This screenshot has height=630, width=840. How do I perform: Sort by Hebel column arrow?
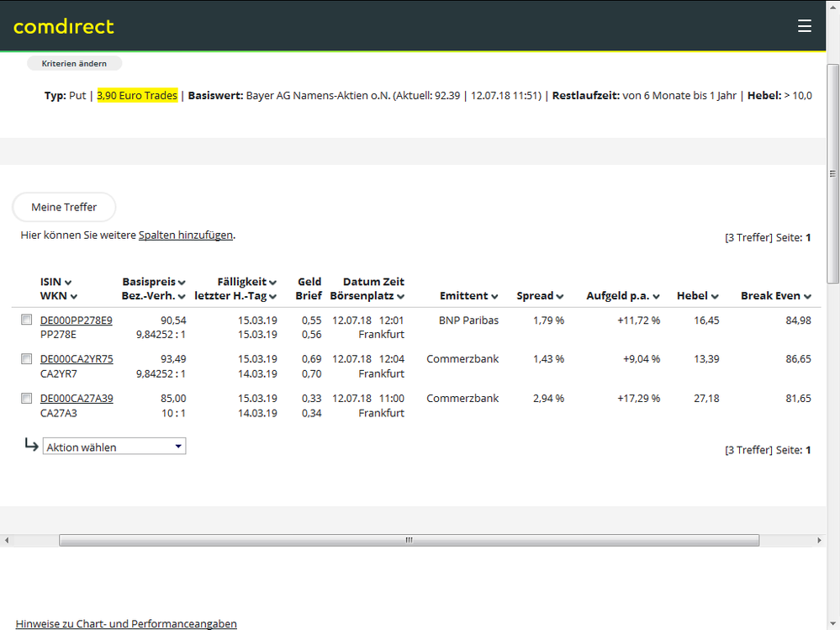click(x=715, y=296)
